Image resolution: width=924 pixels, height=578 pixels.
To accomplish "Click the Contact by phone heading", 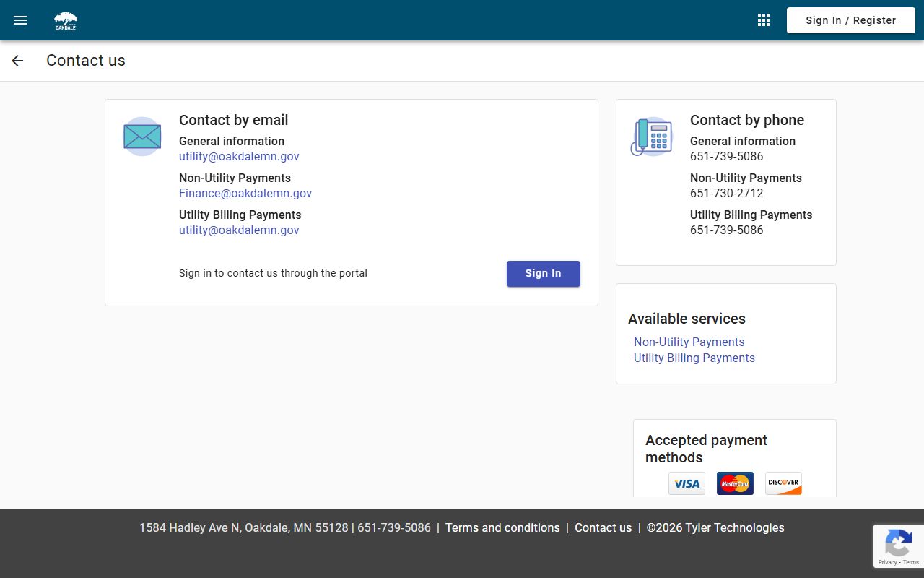I will [747, 120].
